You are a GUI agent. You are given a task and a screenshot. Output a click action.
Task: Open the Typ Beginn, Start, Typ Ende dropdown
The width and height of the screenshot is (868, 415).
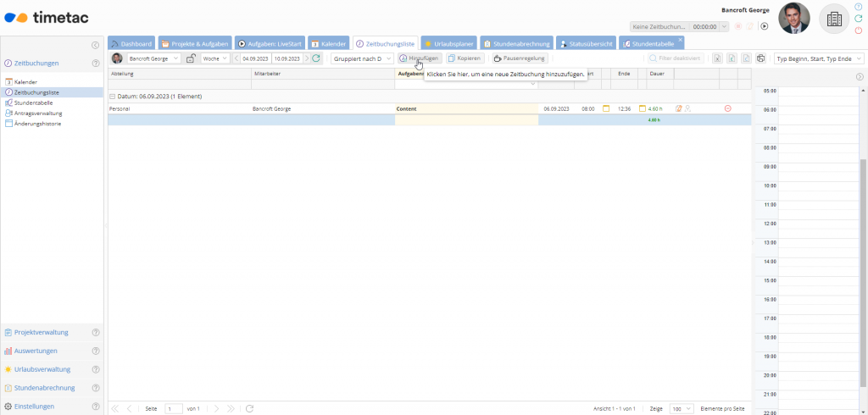tap(819, 58)
